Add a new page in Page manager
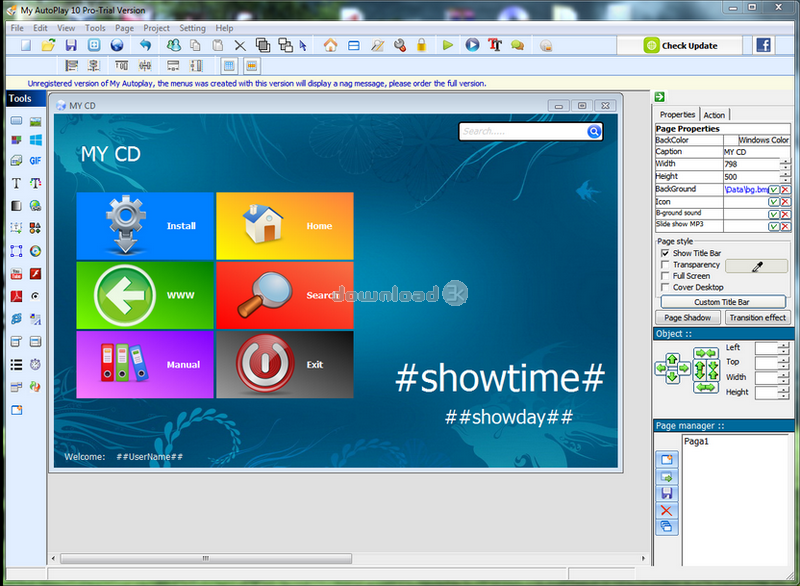The height and width of the screenshot is (586, 800). [666, 460]
